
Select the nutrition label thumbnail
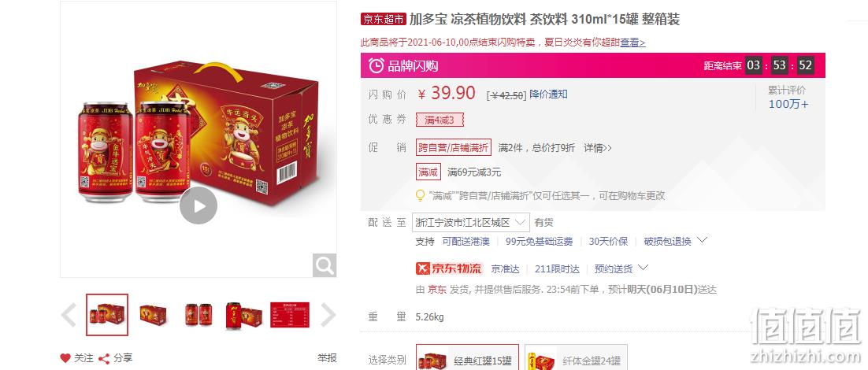(290, 315)
